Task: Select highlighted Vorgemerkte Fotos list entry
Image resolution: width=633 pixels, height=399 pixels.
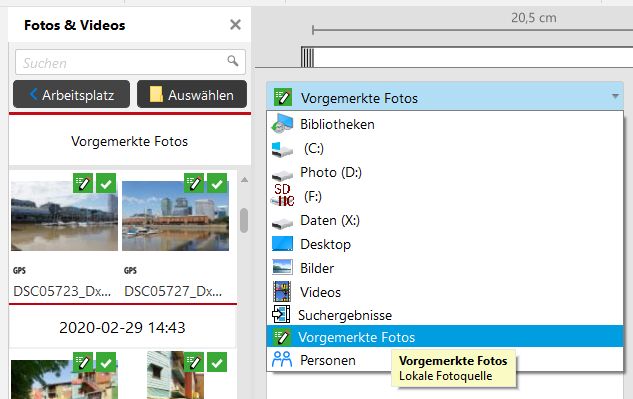Action: point(445,336)
